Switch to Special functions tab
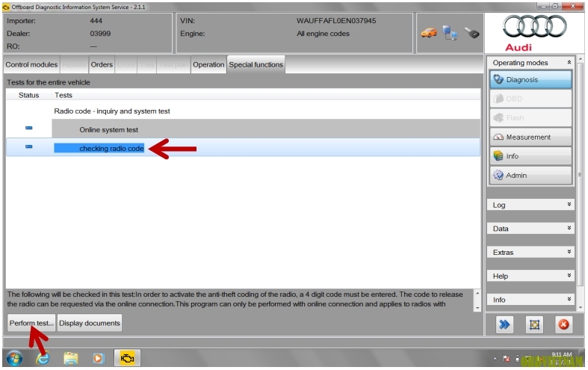This screenshot has height=370, width=588. pyautogui.click(x=256, y=64)
